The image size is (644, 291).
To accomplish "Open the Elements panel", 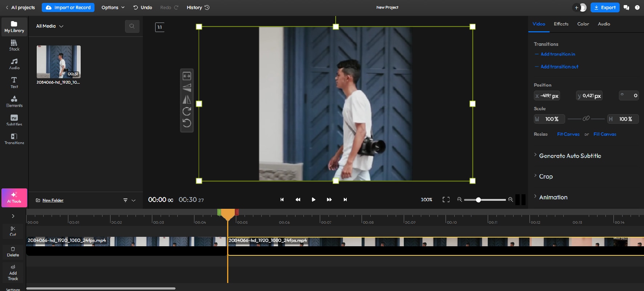I will (14, 101).
